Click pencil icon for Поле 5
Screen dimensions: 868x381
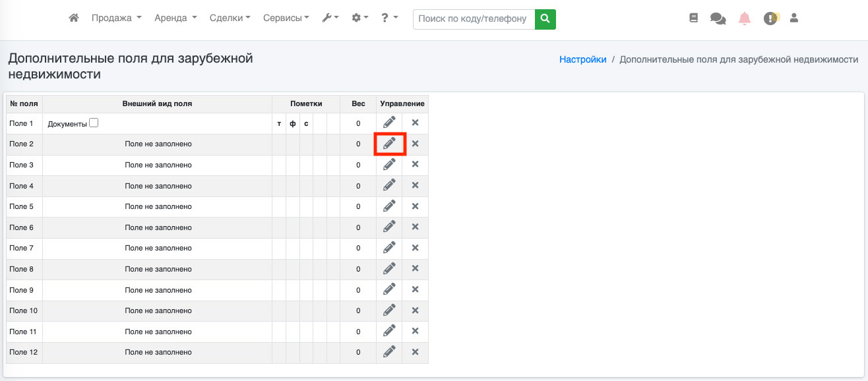coord(389,206)
